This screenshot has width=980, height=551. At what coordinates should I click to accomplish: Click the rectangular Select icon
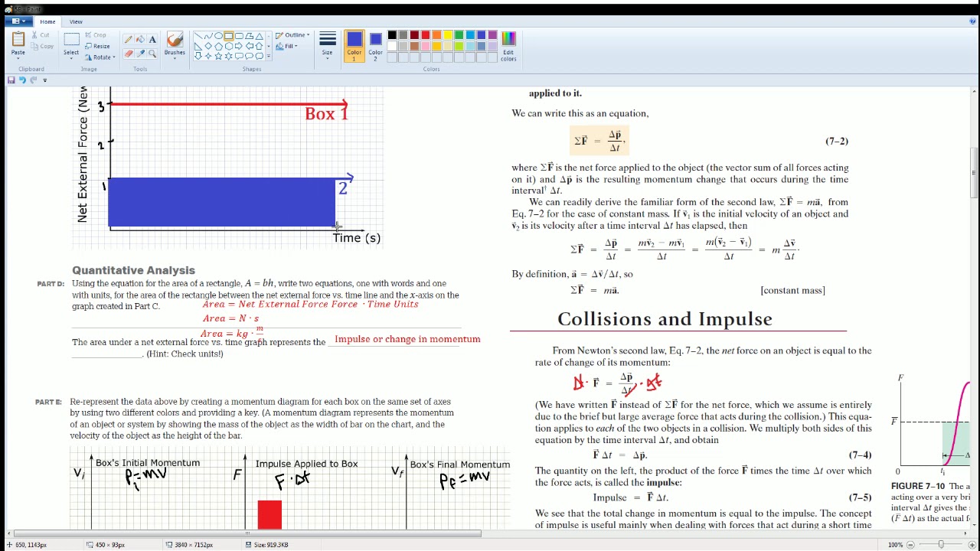coord(71,39)
